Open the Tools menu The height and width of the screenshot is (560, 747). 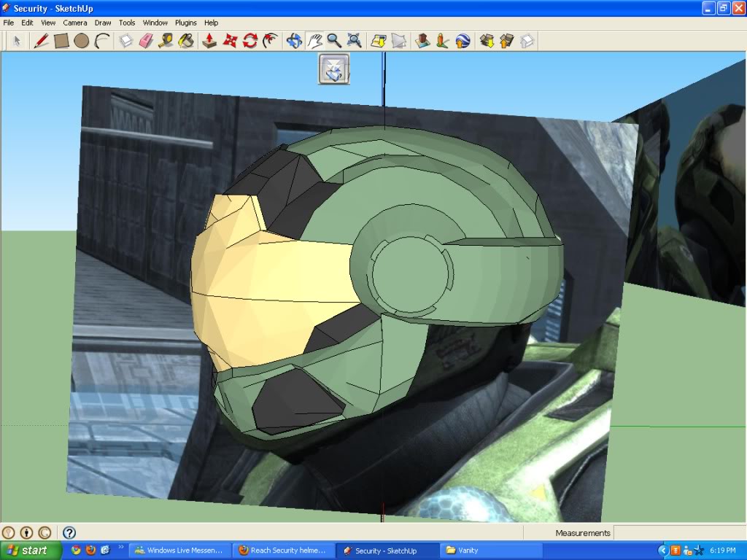[127, 23]
